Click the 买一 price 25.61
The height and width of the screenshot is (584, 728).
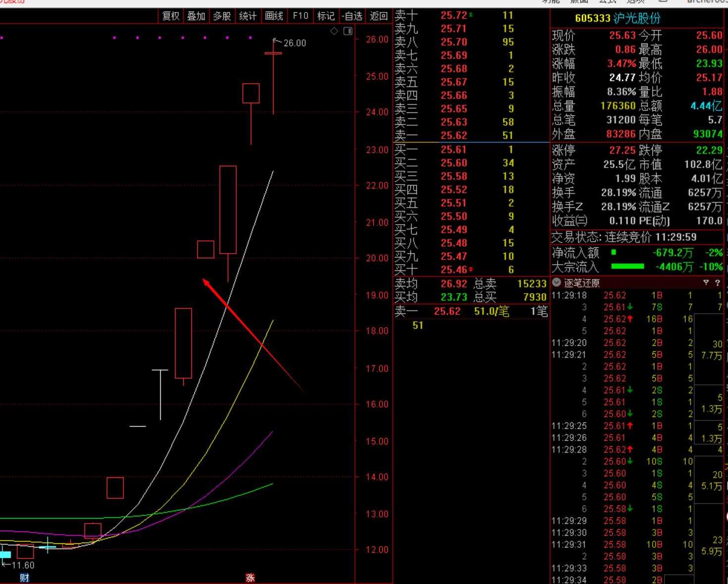coord(454,149)
